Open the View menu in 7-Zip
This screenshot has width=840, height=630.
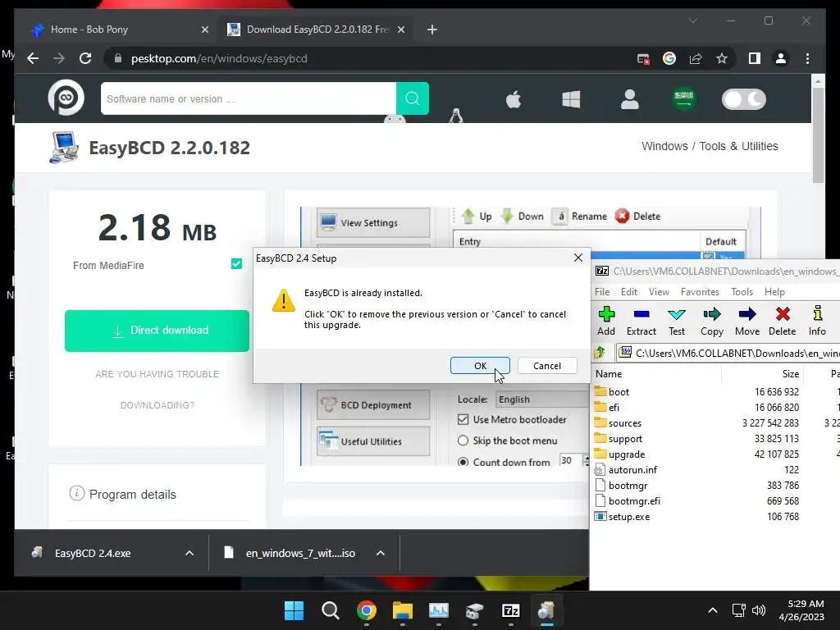659,291
